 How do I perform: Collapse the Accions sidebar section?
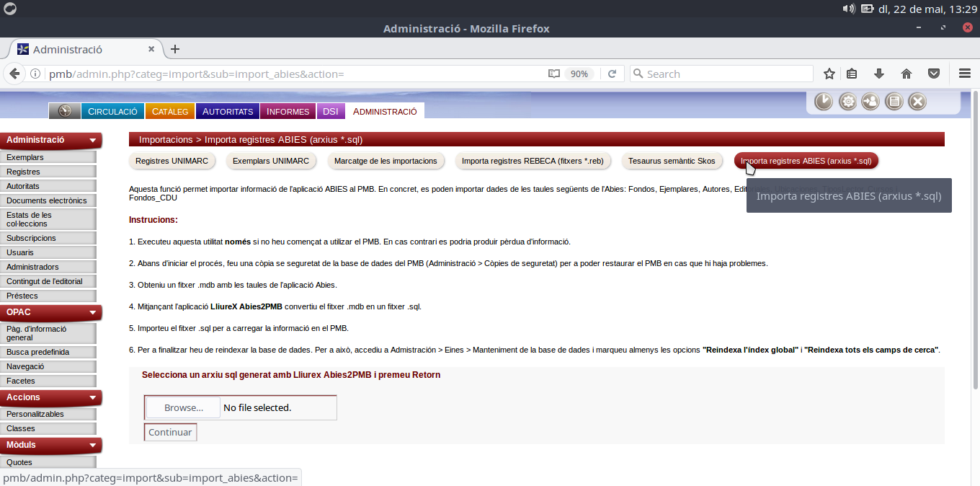click(x=92, y=397)
